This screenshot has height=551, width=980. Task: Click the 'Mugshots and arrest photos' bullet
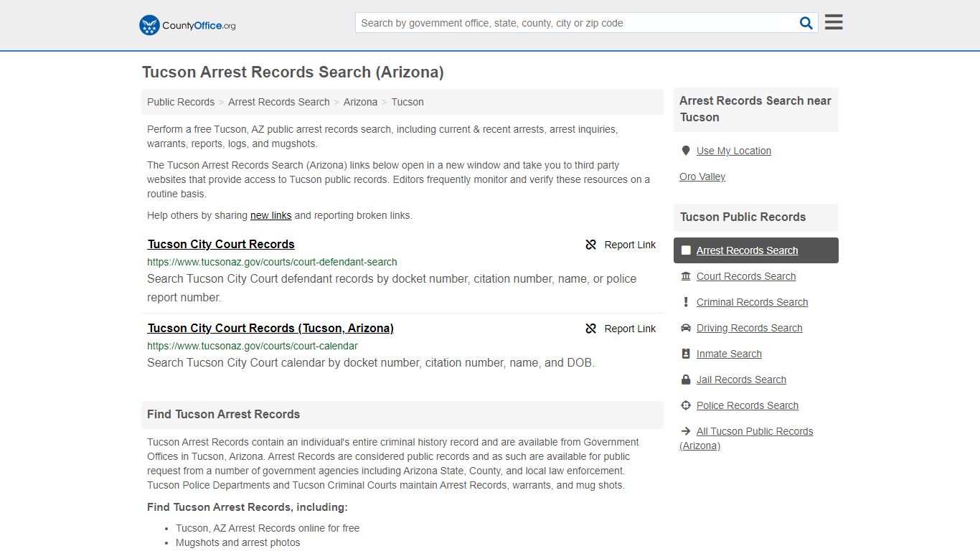click(x=238, y=542)
